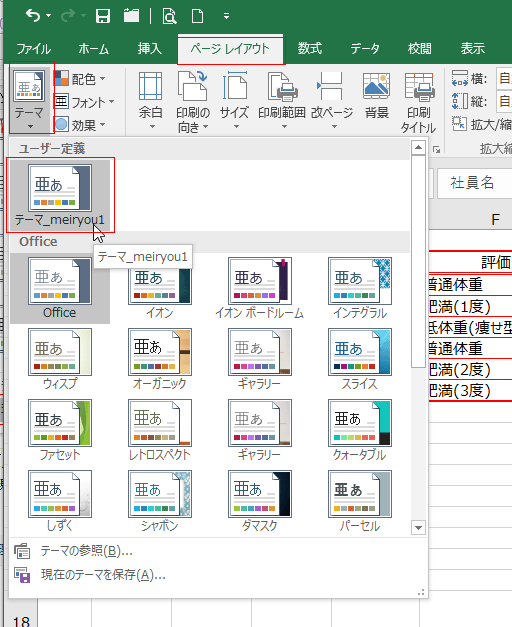
Task: Expand the 配色 colors dropdown
Action: 80,79
